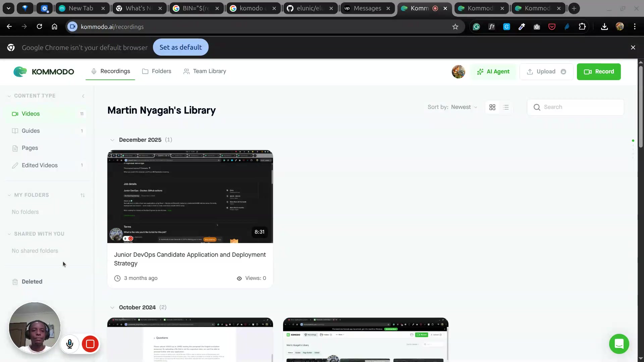Click the green Record button
644x362 pixels.
(x=599, y=71)
